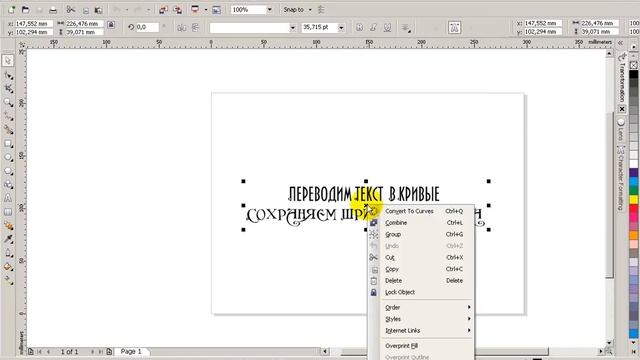The width and height of the screenshot is (640, 360).
Task: Switch to the Page 1 tab
Action: click(131, 351)
